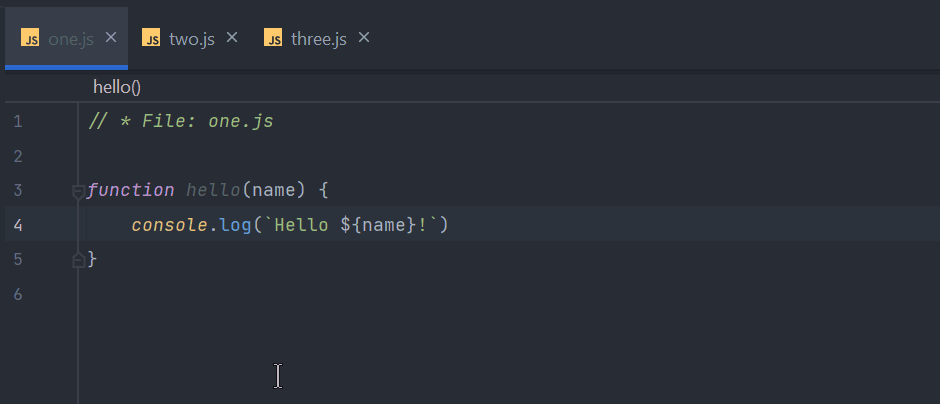The image size is (940, 404).
Task: Click line number 6 in the gutter
Action: (x=17, y=294)
